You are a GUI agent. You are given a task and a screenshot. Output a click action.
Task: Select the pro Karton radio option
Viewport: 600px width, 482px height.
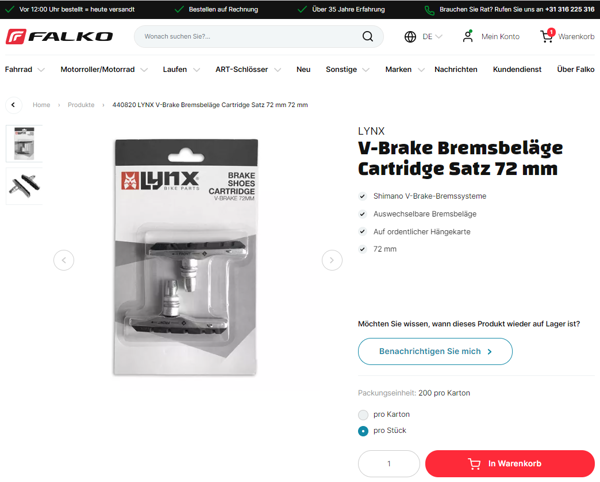coord(363,415)
